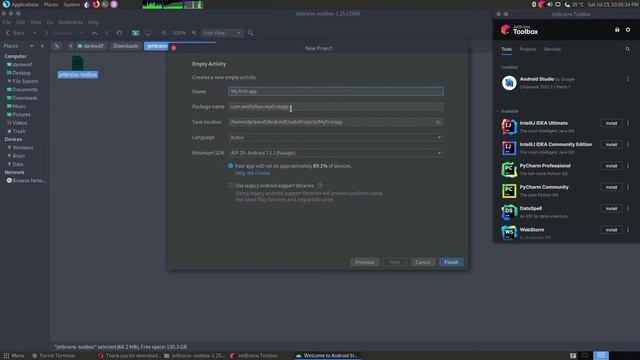
Task: Click WebStorm icon
Action: 509,233
